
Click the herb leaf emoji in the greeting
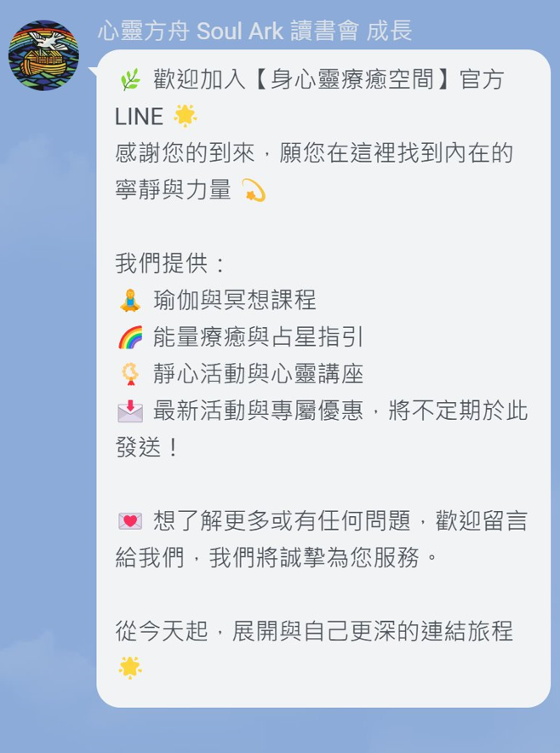pyautogui.click(x=130, y=80)
